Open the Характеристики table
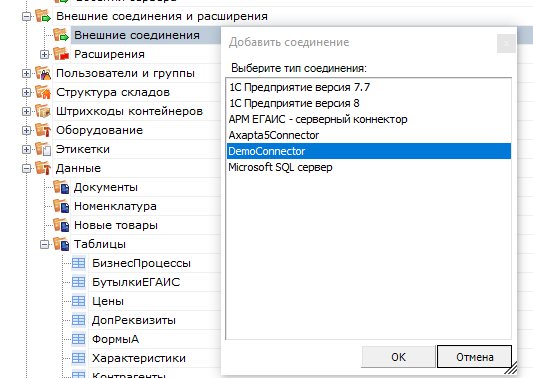Screen dimensions: 533x378 [x=139, y=358]
